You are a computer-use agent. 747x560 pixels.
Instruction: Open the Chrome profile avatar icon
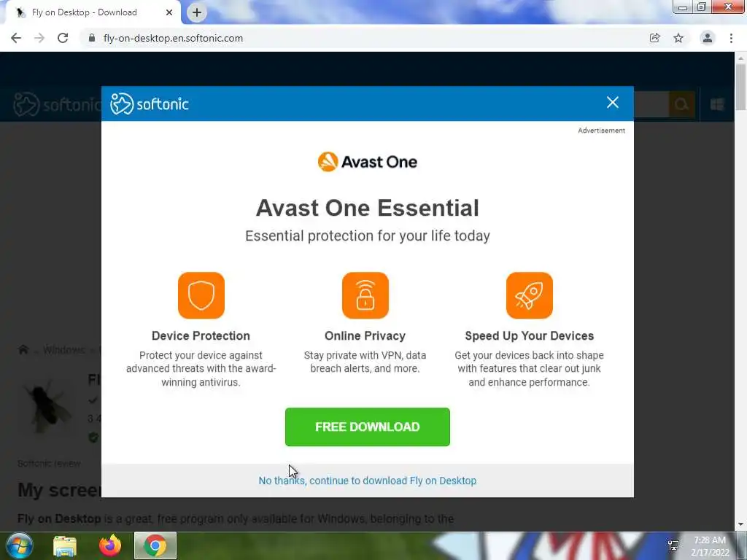pos(708,38)
